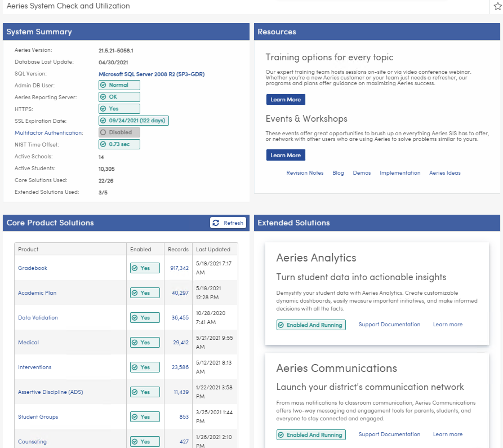Open the Gradebook product page

pyautogui.click(x=32, y=268)
